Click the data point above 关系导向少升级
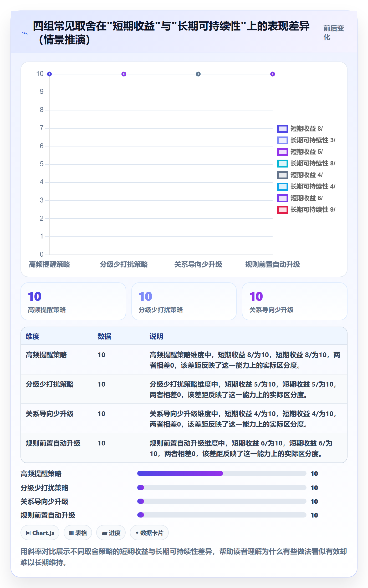 coord(198,74)
